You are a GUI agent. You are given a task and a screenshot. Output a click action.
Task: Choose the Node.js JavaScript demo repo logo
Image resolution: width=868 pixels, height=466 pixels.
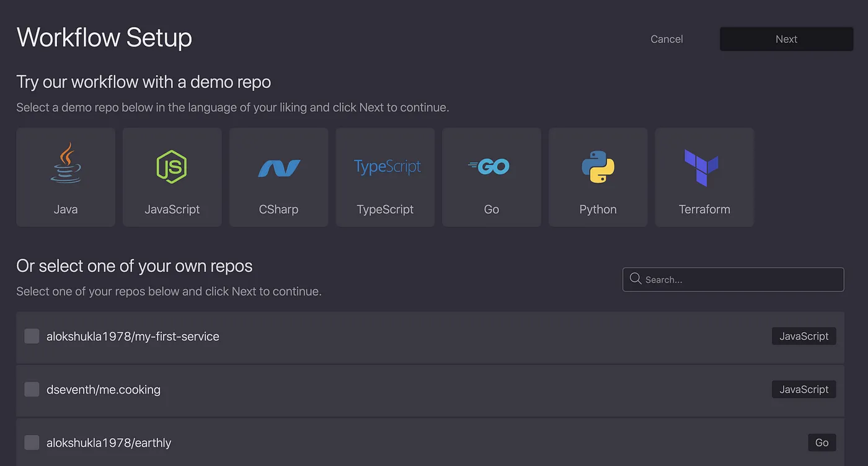172,167
